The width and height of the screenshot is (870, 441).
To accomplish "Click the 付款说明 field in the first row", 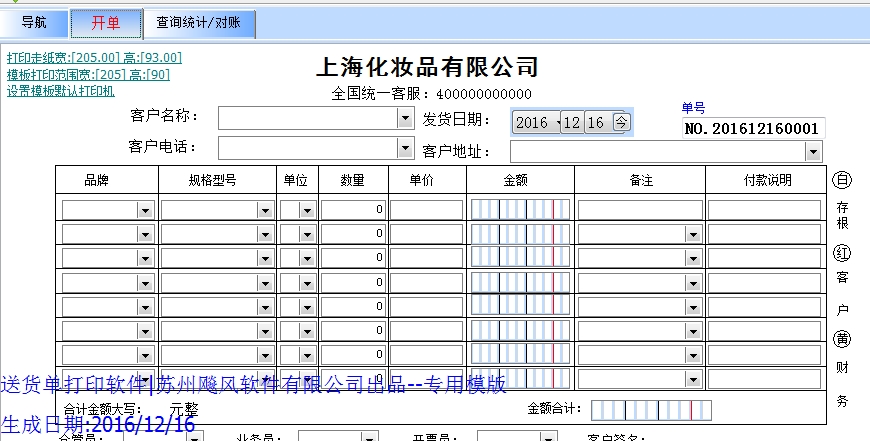I will 765,210.
